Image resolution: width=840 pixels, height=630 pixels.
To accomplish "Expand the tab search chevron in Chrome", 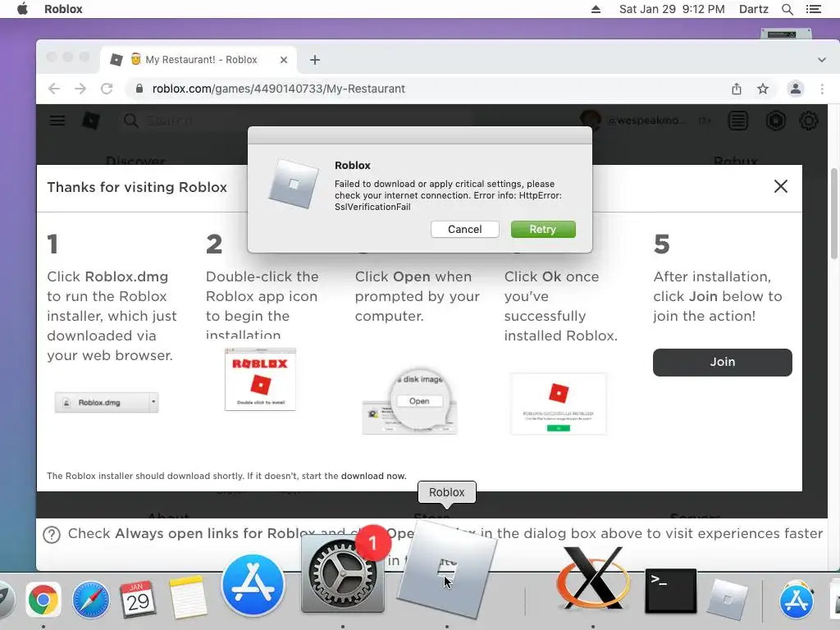I will click(822, 60).
